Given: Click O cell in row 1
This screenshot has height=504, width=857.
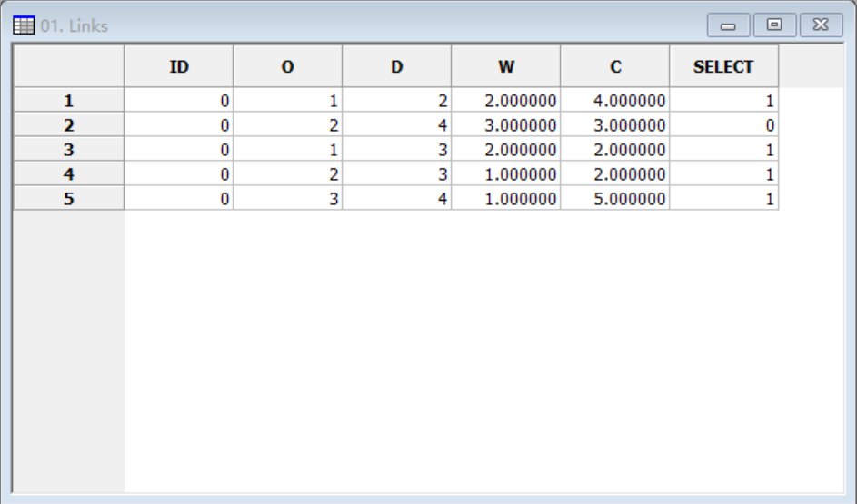Looking at the screenshot, I should (287, 101).
